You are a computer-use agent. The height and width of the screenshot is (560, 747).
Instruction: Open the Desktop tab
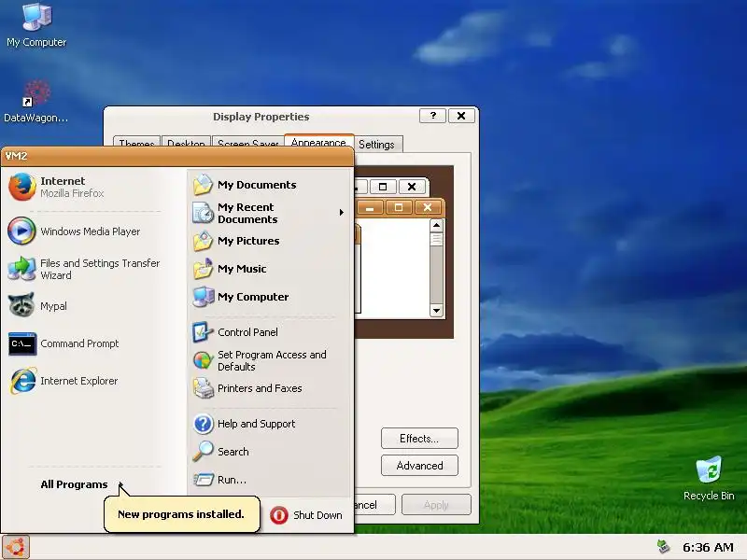coord(186,144)
